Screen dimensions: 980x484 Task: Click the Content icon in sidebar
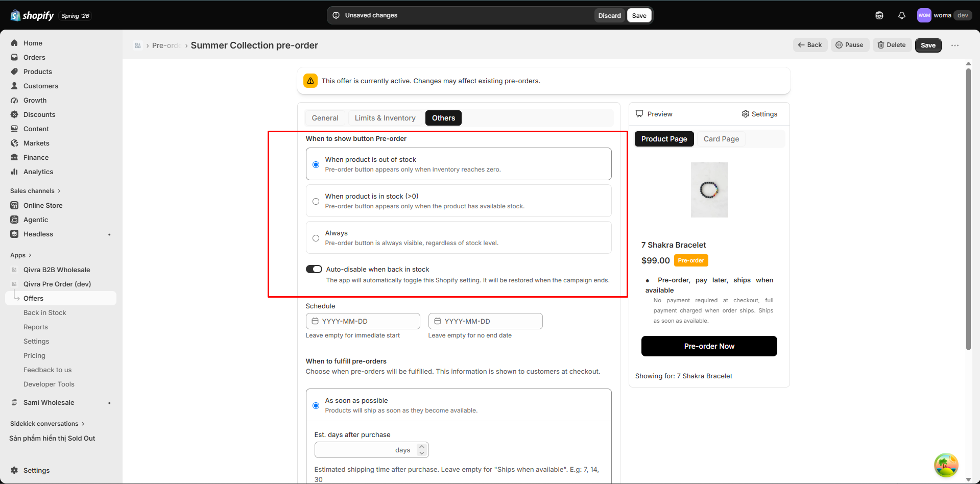[14, 129]
